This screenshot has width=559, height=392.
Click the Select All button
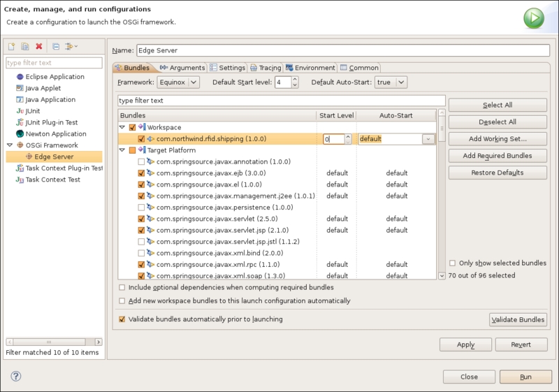pos(498,105)
